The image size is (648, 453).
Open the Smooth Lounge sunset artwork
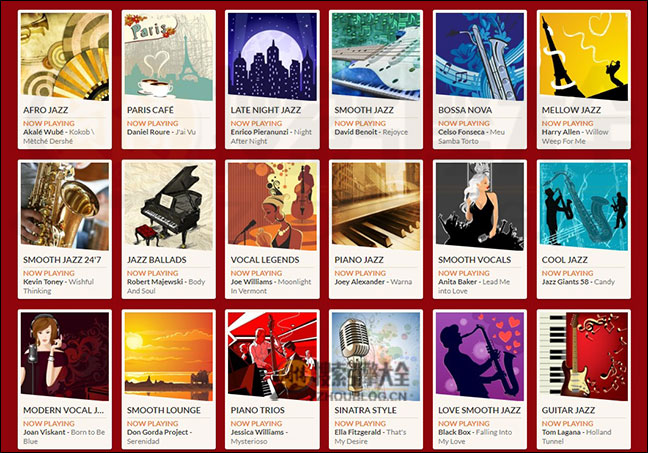169,356
